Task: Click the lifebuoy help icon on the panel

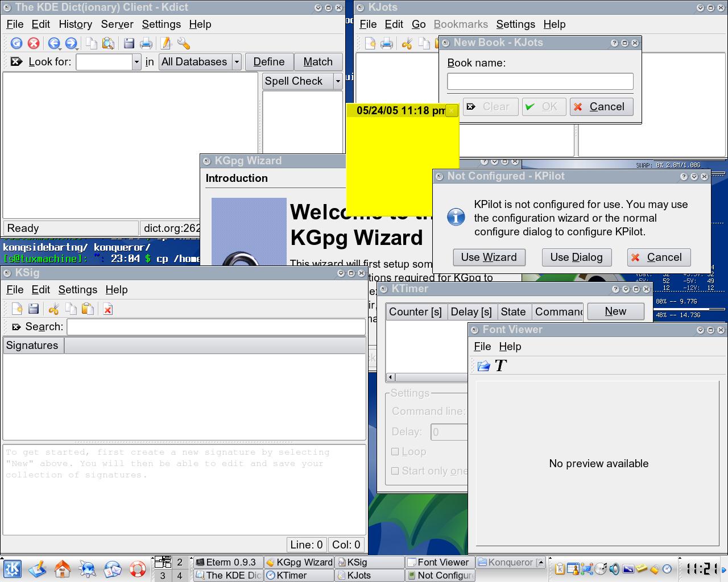Action: click(137, 568)
